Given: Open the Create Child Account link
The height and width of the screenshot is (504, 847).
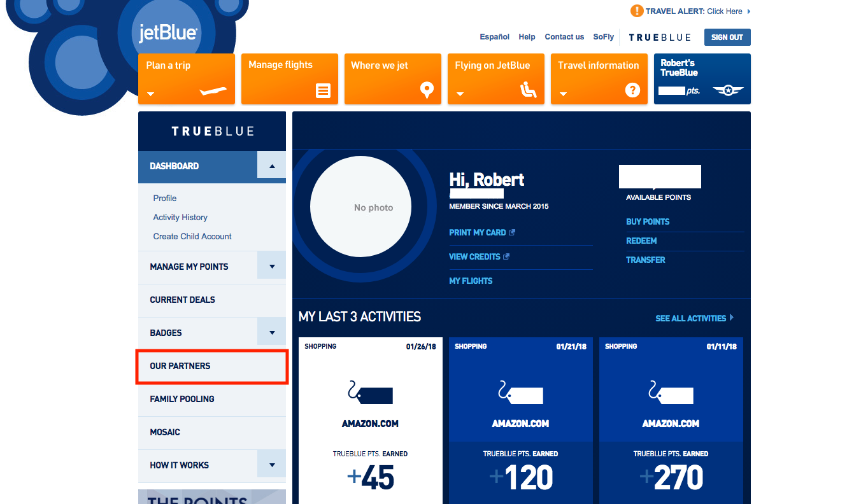Looking at the screenshot, I should 192,236.
